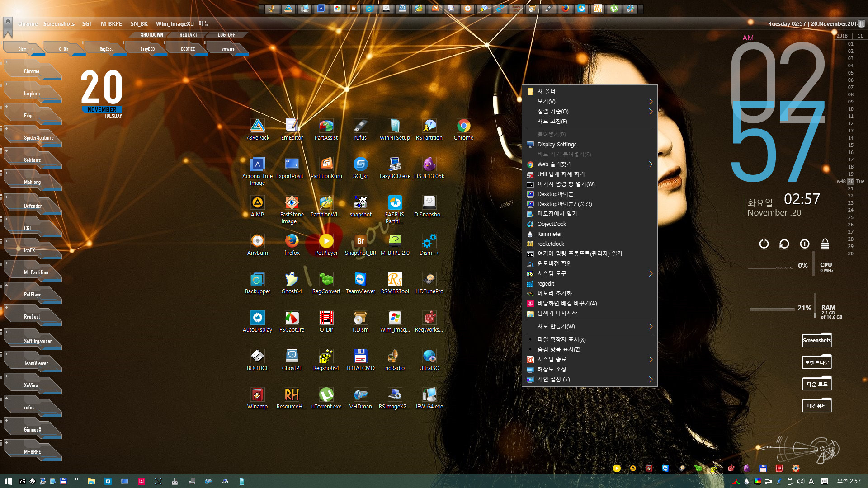
Task: Open AnyBurn desktop icon
Action: (x=258, y=244)
